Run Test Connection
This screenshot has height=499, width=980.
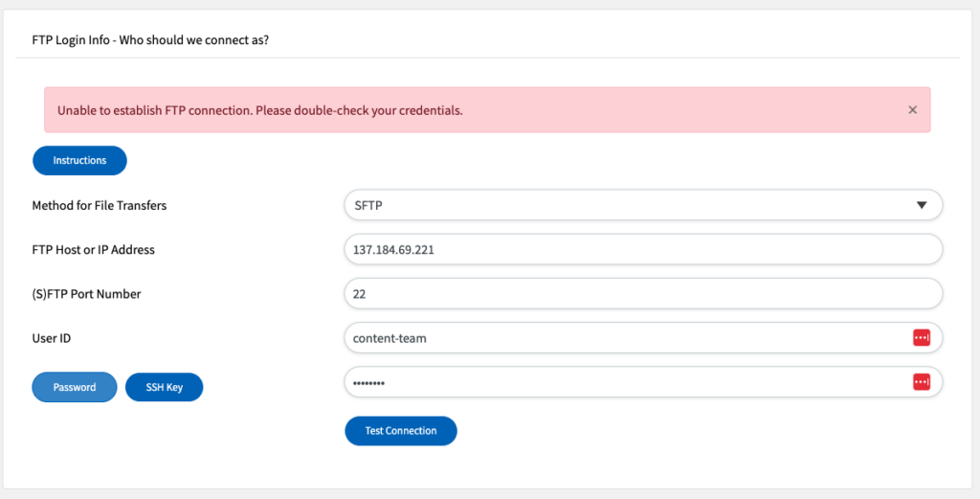pyautogui.click(x=401, y=431)
